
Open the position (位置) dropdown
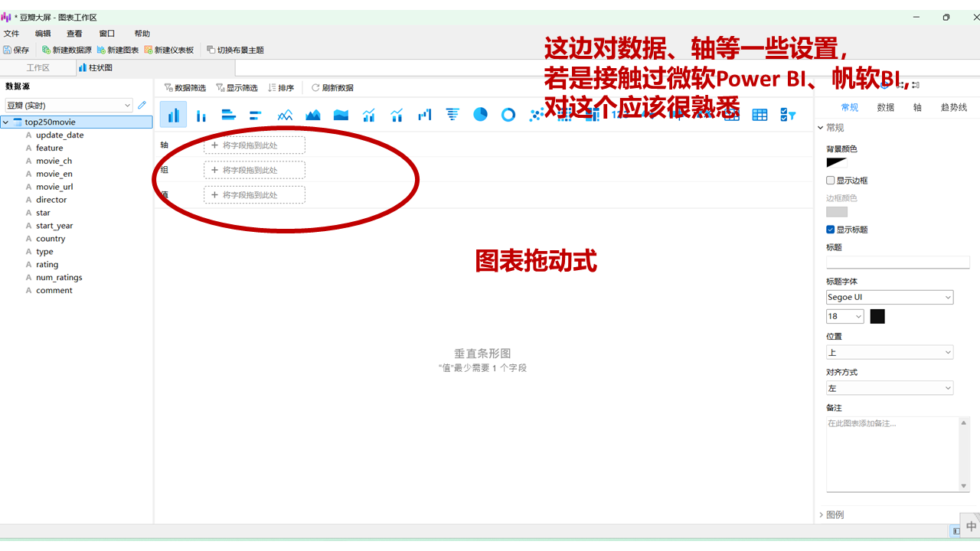pyautogui.click(x=890, y=352)
